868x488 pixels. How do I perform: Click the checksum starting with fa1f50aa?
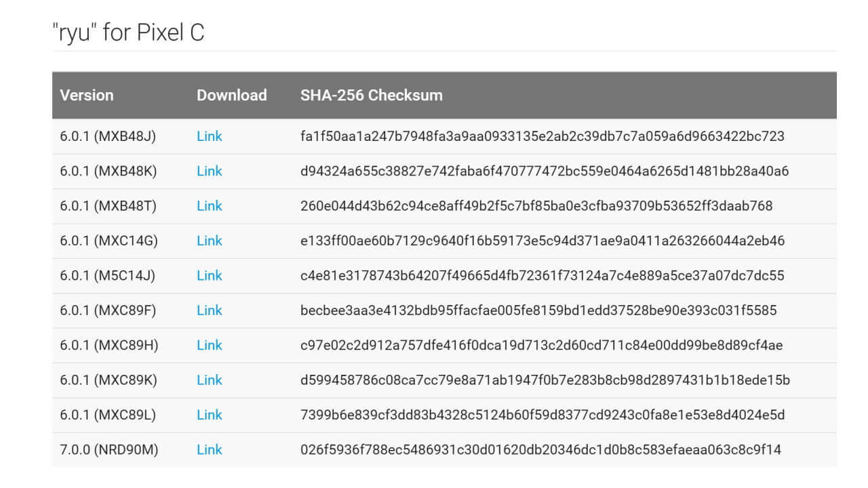click(542, 136)
